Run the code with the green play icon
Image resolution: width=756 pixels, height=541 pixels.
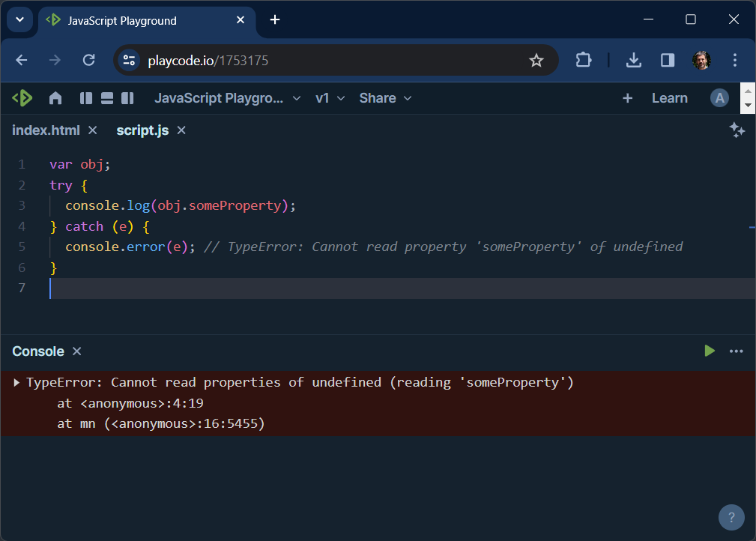pyautogui.click(x=709, y=351)
